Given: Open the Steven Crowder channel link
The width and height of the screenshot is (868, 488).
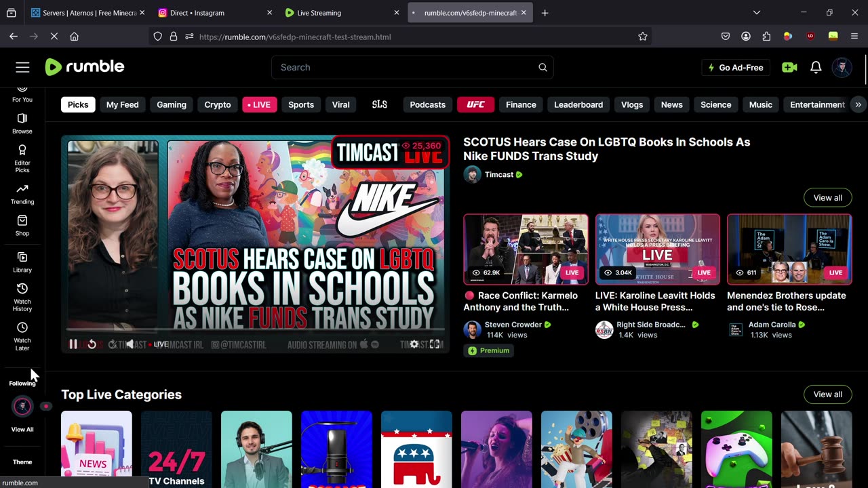Looking at the screenshot, I should pos(513,325).
